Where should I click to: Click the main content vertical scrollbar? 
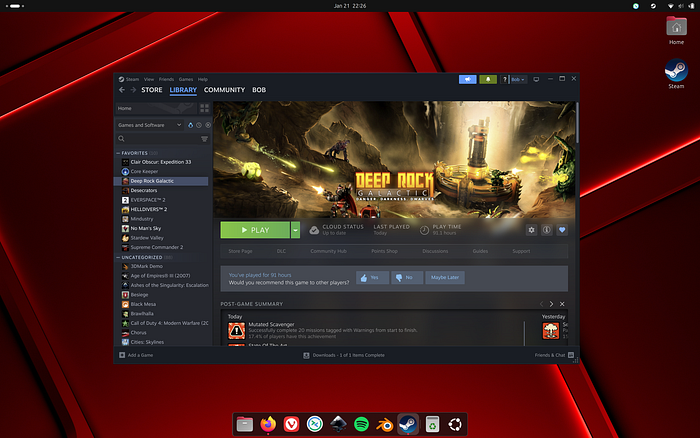click(x=577, y=123)
